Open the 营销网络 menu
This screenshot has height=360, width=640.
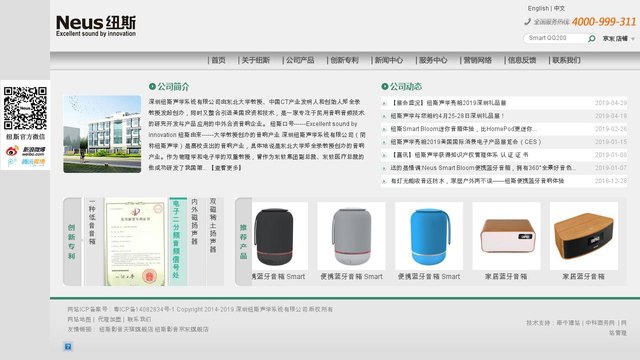[x=478, y=60]
